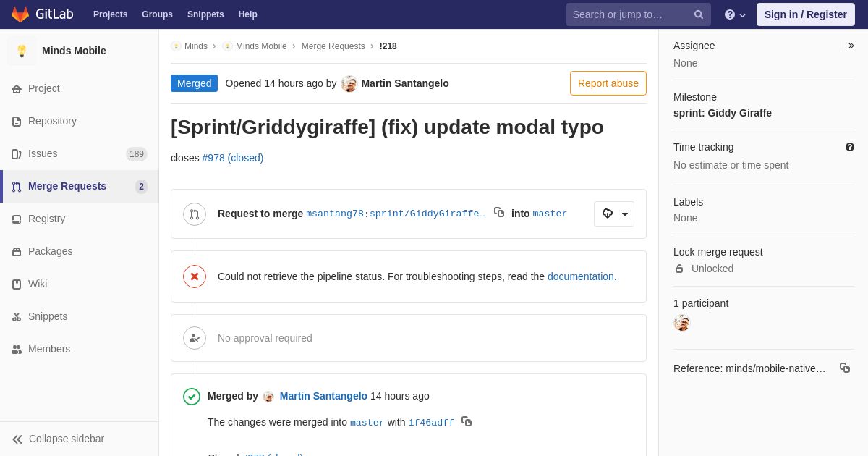Copy the merge commit SHA 1f46adff
868x456 pixels.
pyautogui.click(x=467, y=421)
